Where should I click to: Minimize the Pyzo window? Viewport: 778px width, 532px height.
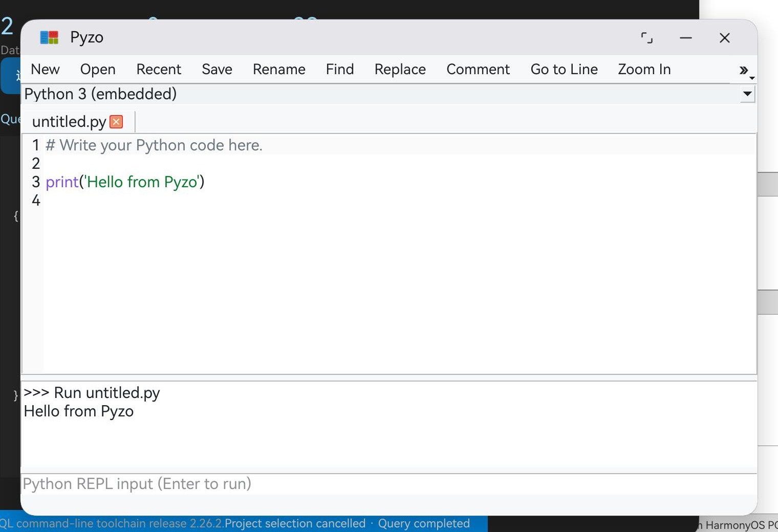tap(686, 38)
